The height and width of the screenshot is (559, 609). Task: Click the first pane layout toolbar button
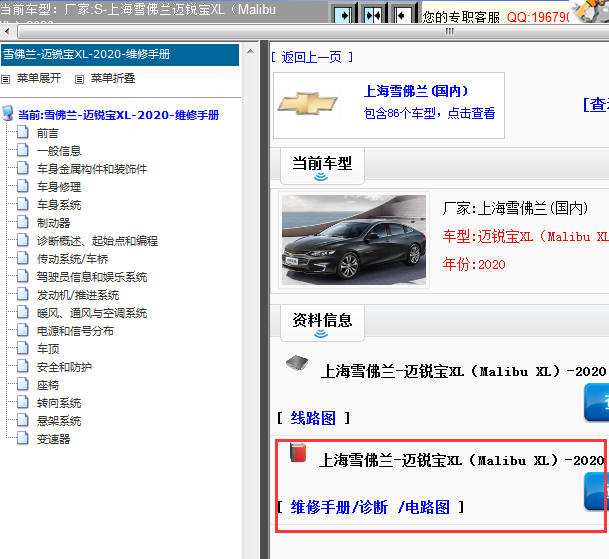pyautogui.click(x=344, y=15)
